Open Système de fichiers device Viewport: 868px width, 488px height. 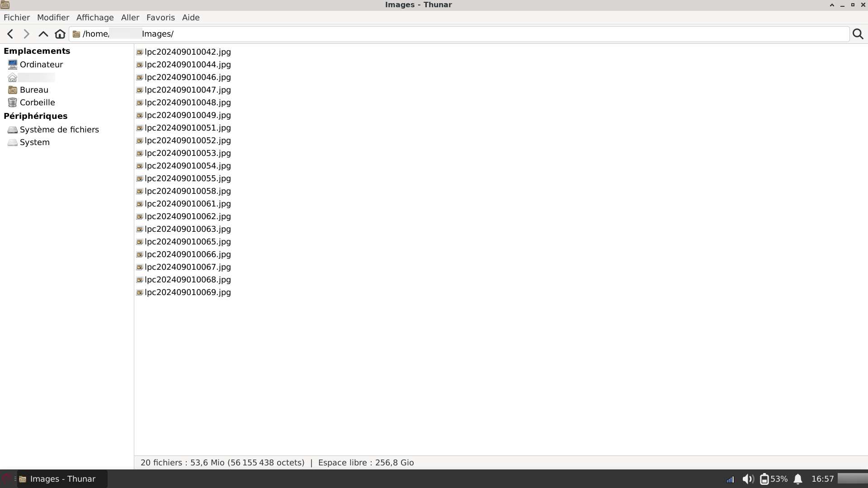tap(59, 130)
